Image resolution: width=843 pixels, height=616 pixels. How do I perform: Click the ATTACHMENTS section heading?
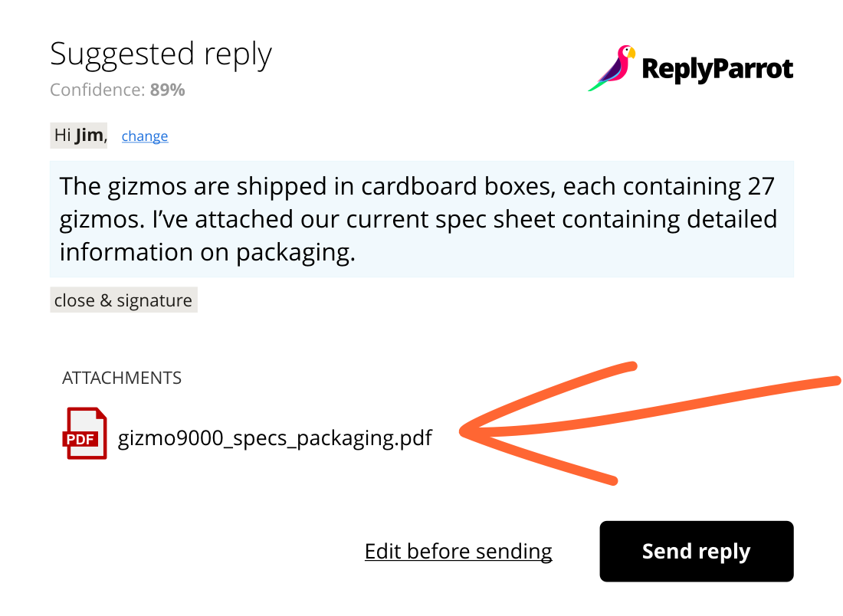[x=122, y=378]
